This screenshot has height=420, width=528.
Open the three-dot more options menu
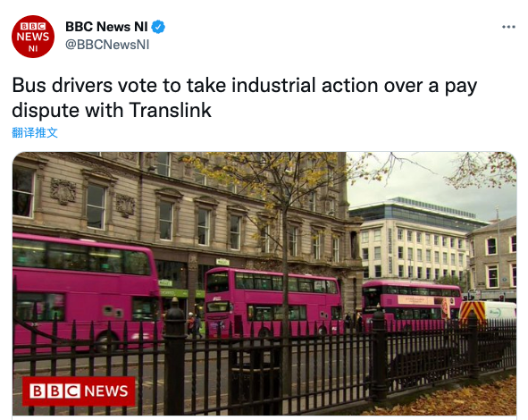click(508, 27)
